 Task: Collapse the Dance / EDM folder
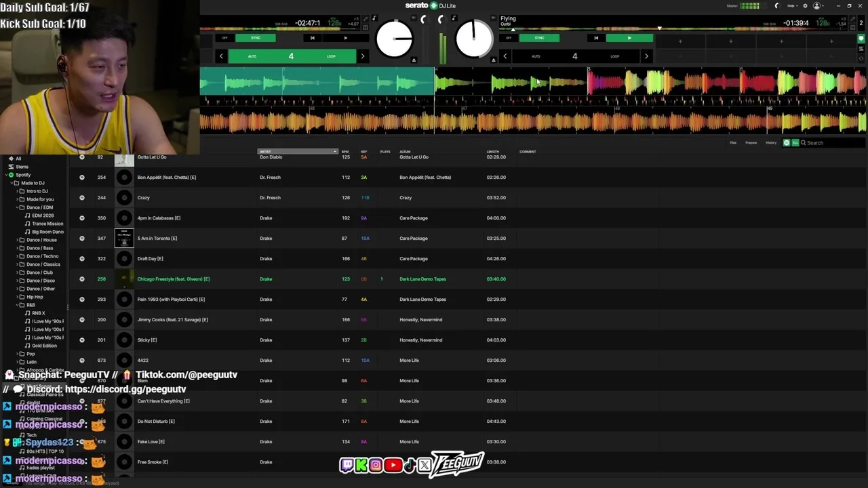(16, 207)
